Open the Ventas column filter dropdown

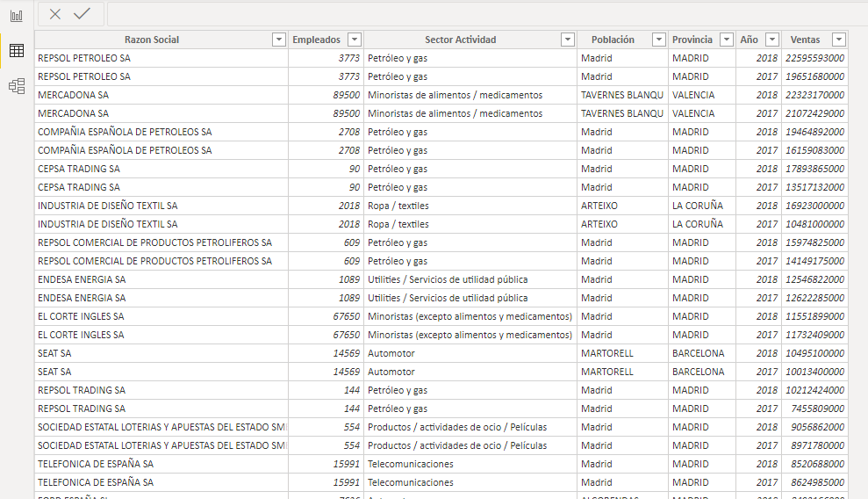coord(839,40)
